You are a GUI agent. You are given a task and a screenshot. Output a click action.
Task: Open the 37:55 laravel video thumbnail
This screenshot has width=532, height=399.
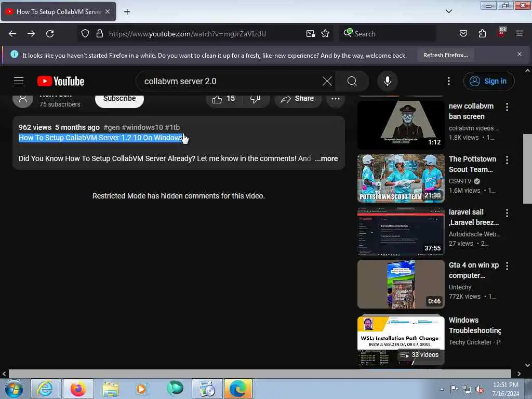pyautogui.click(x=401, y=231)
